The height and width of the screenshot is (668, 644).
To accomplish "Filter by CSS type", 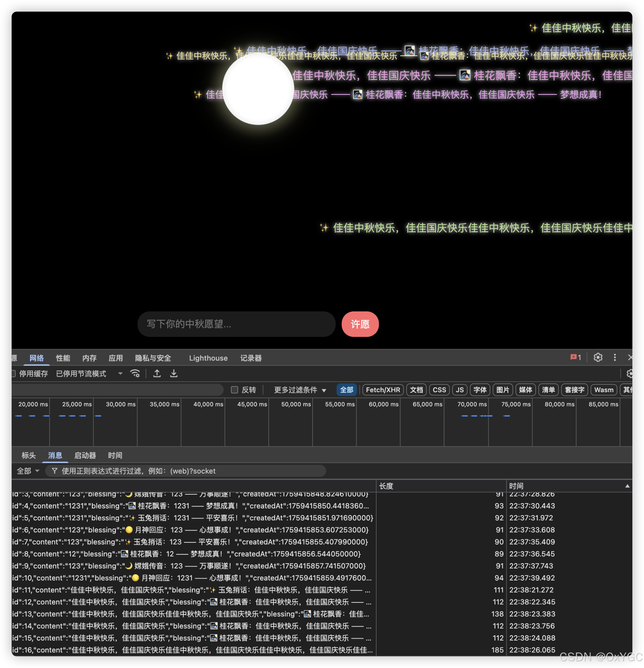I will (x=439, y=390).
